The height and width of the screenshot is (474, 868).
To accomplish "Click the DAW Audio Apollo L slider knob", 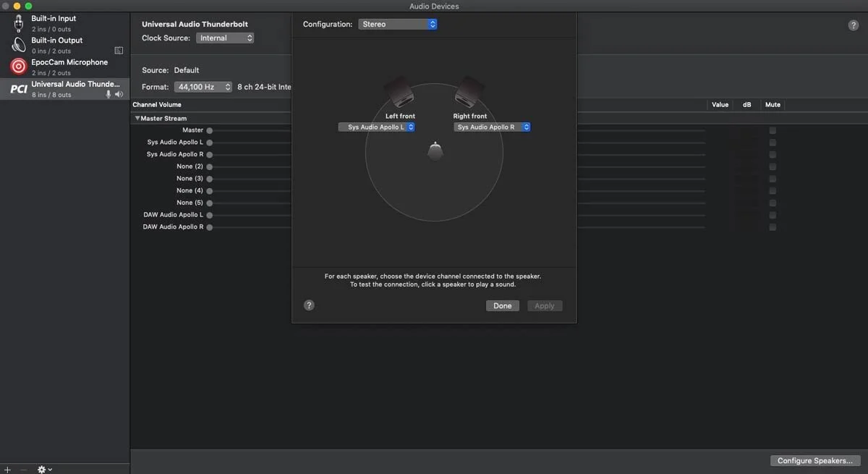I will [210, 215].
